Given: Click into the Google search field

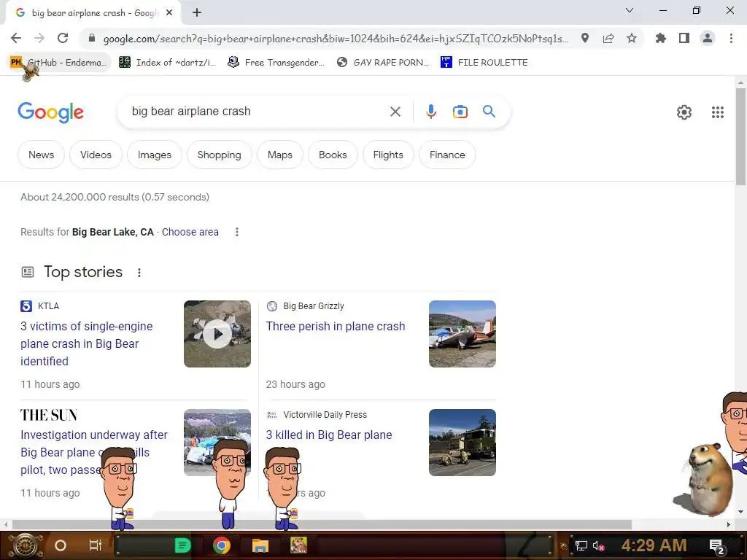Looking at the screenshot, I should click(x=258, y=112).
